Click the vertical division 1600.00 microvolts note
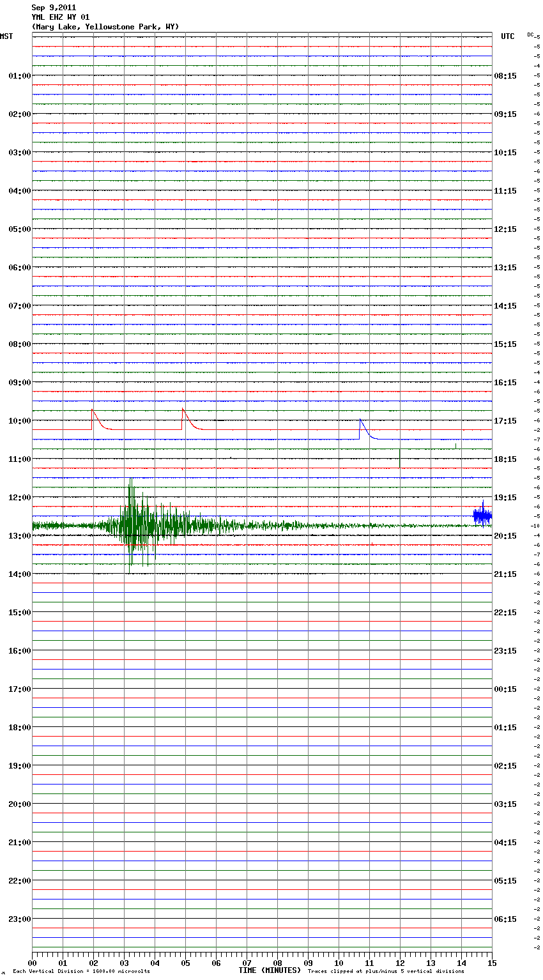Image resolution: width=543 pixels, height=980 pixels. pyautogui.click(x=81, y=972)
